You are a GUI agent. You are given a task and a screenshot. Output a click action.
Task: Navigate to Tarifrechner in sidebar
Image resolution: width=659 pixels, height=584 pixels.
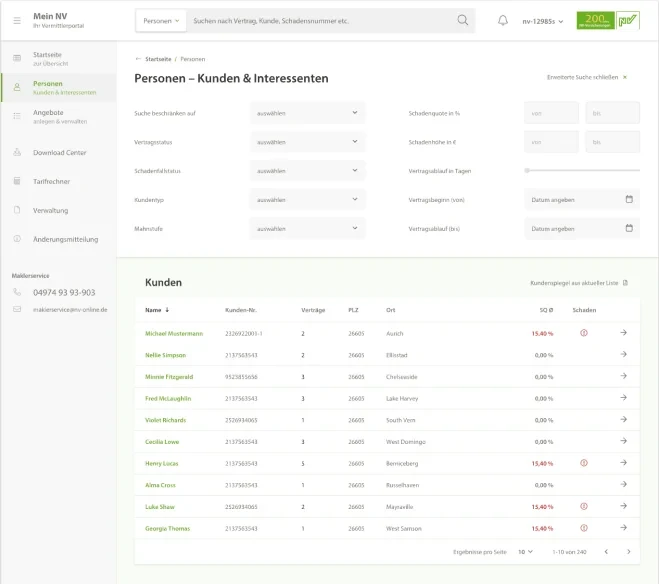(x=51, y=181)
